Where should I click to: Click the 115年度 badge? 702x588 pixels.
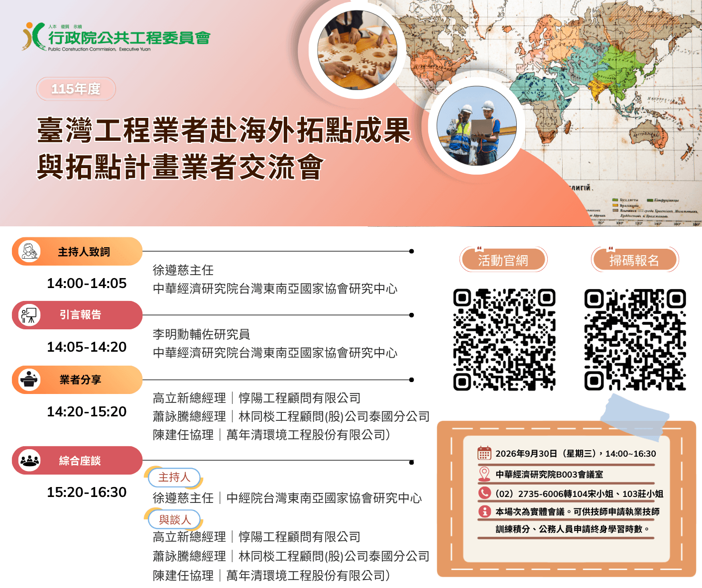[76, 89]
